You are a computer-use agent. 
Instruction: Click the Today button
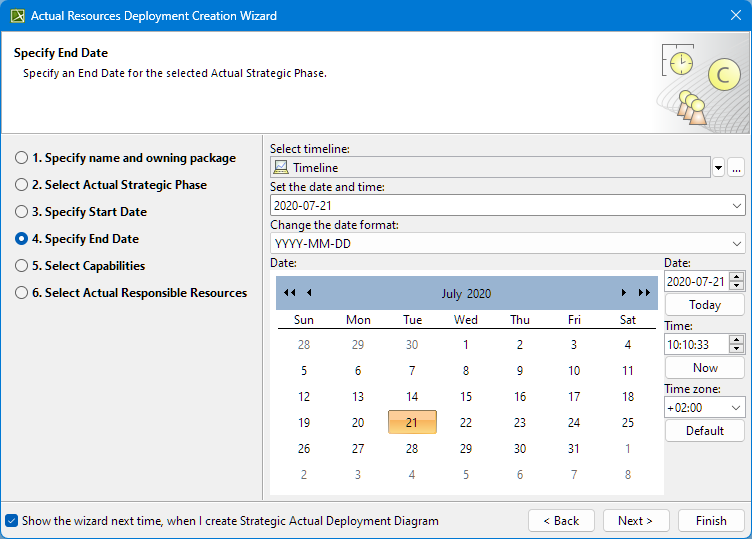tap(704, 305)
